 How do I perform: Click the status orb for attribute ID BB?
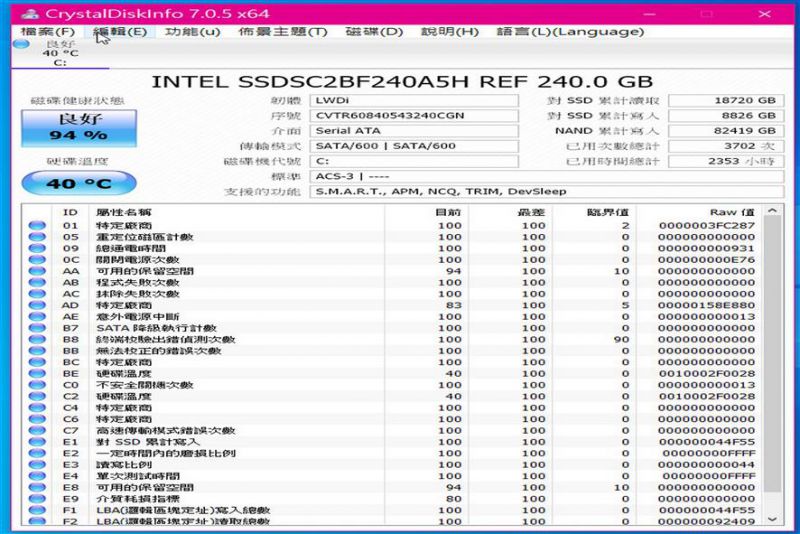[37, 351]
